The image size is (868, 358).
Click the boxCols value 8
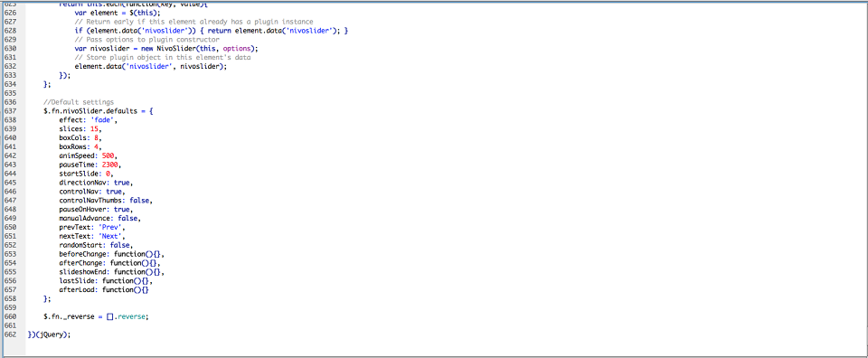point(97,137)
